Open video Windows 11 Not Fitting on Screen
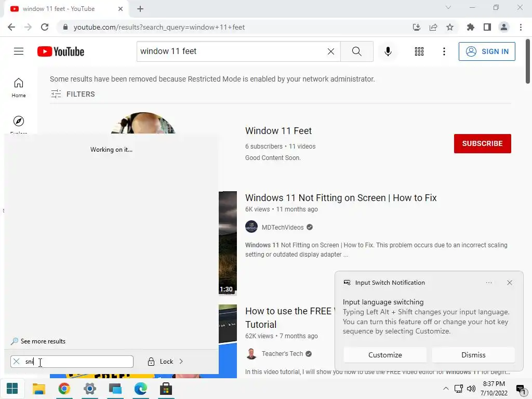Image resolution: width=532 pixels, height=399 pixels. (x=341, y=198)
